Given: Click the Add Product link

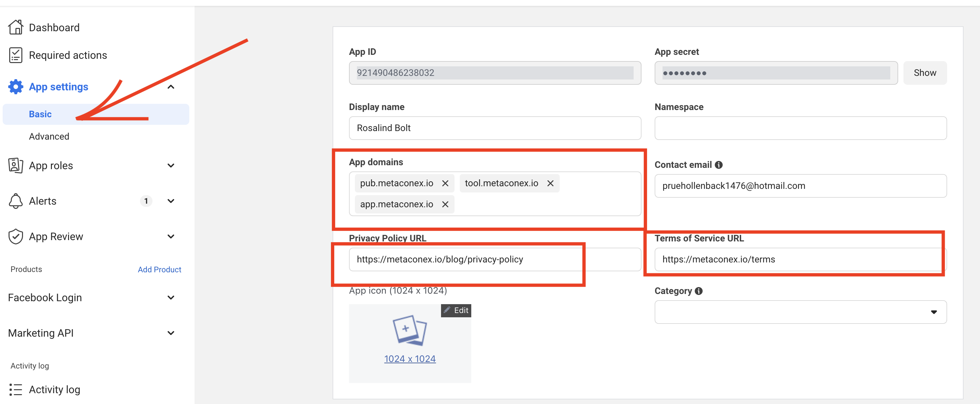Looking at the screenshot, I should [159, 269].
